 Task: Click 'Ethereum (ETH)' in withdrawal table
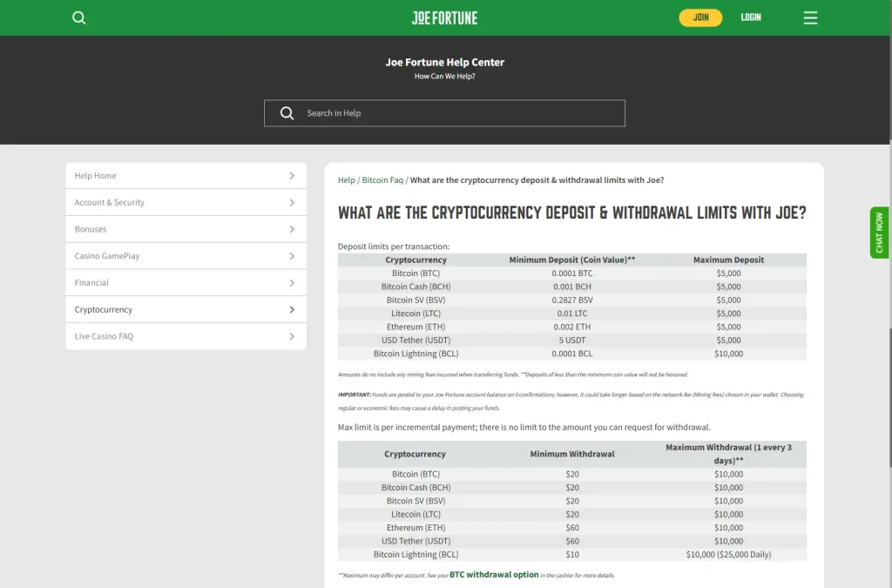[416, 527]
